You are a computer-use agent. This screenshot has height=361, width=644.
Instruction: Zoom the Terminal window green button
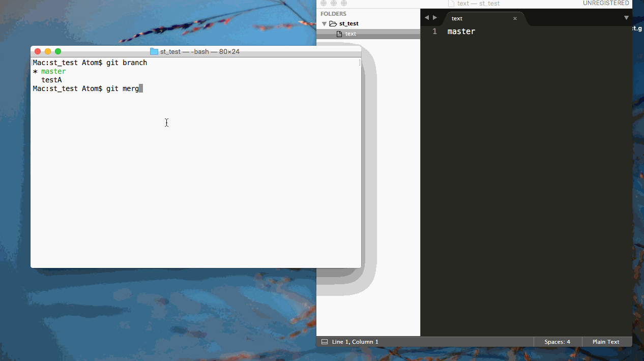coord(58,51)
